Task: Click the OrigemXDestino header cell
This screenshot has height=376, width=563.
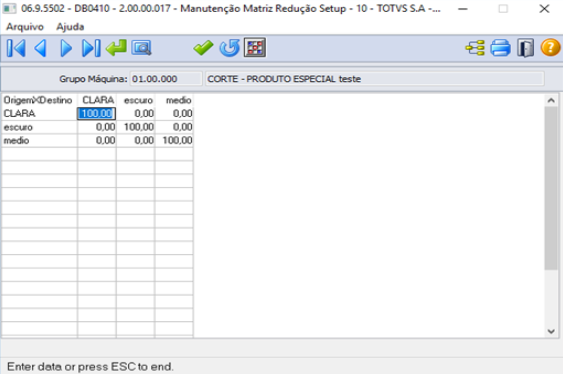Action: click(x=39, y=100)
